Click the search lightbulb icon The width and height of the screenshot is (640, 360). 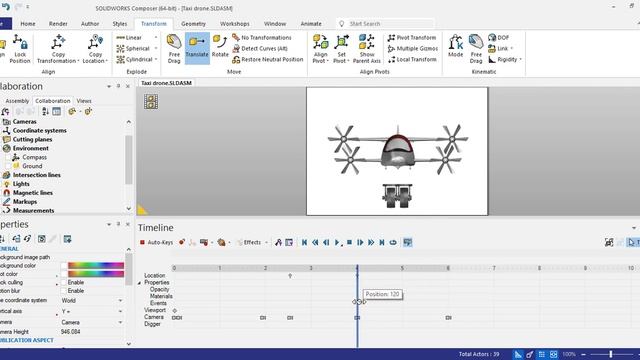(x=342, y=24)
